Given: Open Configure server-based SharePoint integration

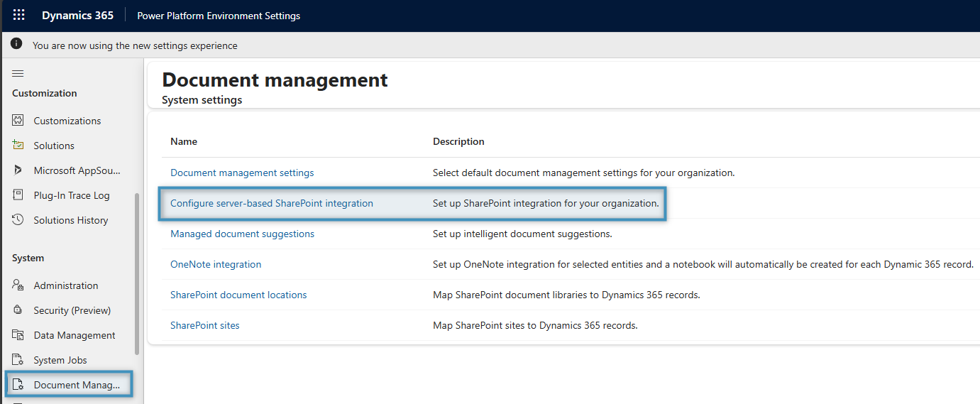Looking at the screenshot, I should pyautogui.click(x=271, y=203).
